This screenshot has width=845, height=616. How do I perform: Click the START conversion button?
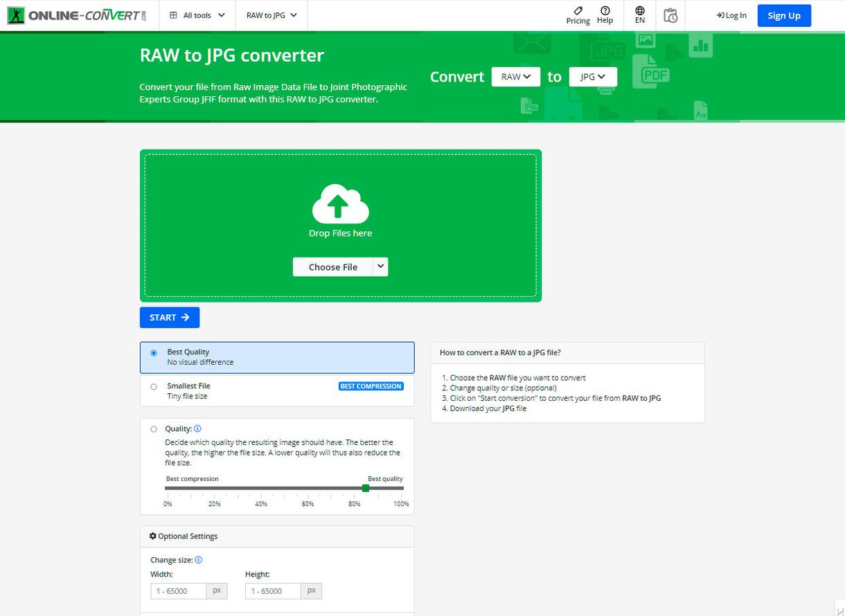pos(169,317)
